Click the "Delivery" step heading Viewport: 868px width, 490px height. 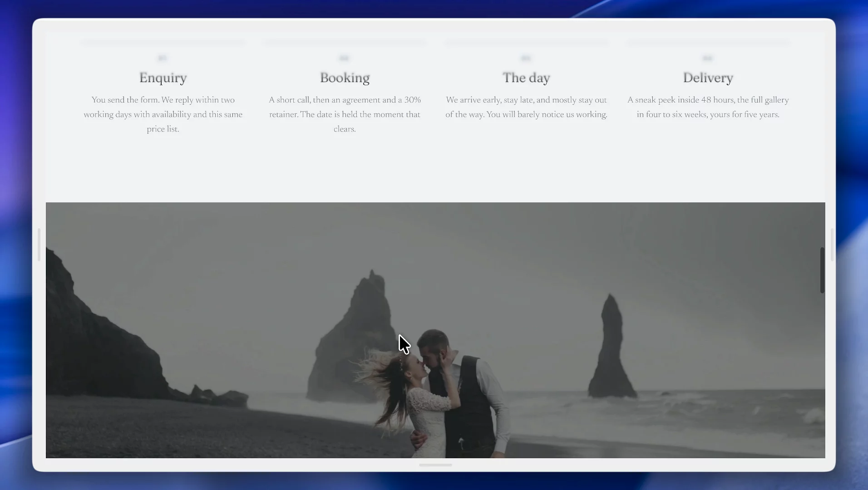708,78
